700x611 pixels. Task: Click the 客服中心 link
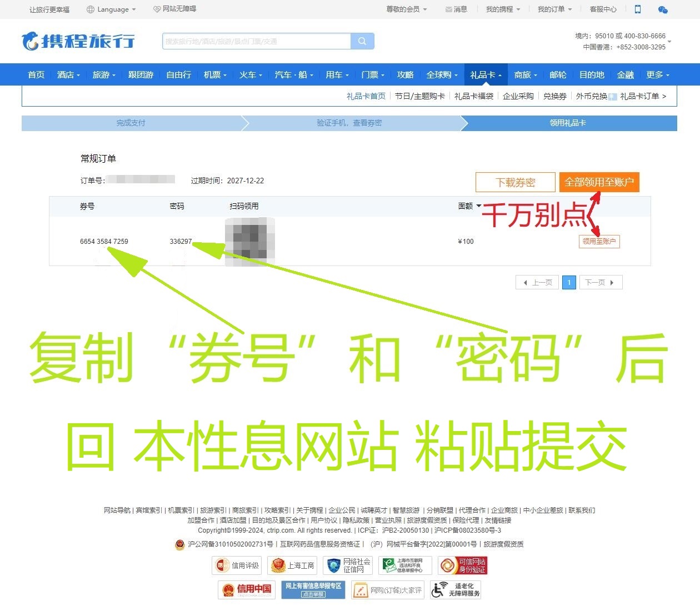pos(603,9)
